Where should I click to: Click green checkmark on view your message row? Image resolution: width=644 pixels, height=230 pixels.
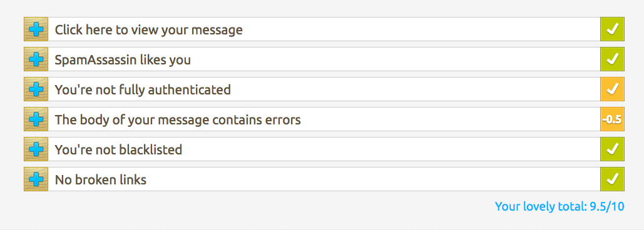[x=612, y=29]
